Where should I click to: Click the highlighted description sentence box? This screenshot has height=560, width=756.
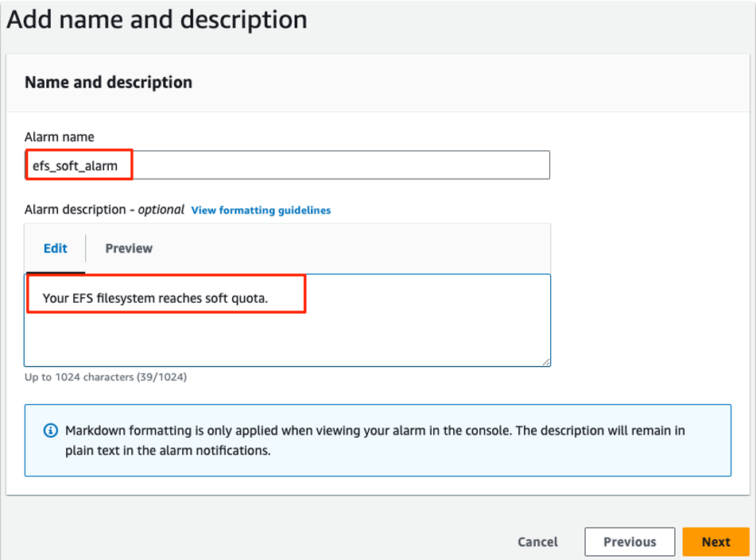coord(165,293)
